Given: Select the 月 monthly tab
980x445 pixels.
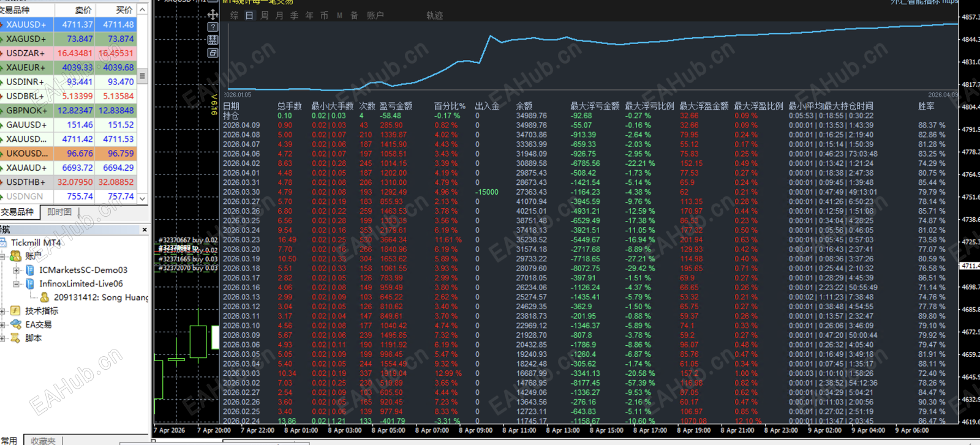Looking at the screenshot, I should point(279,15).
